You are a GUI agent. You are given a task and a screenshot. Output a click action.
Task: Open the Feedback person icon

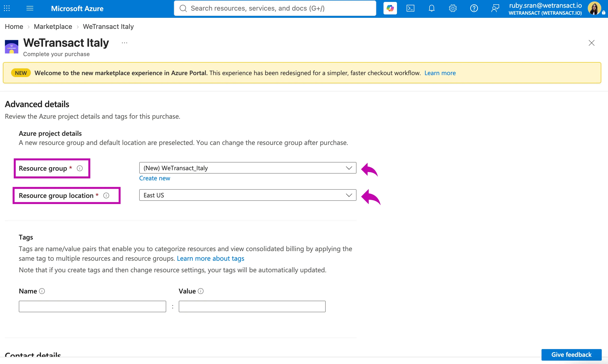coord(495,8)
